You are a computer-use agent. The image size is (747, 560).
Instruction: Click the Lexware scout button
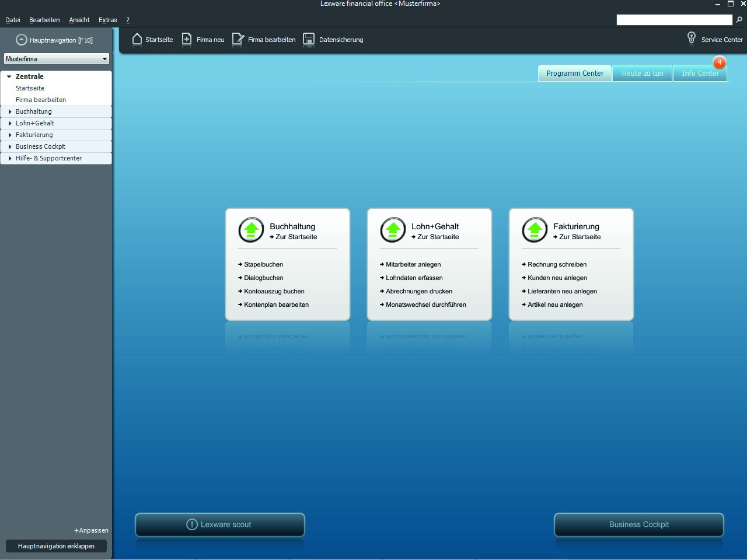click(x=220, y=524)
